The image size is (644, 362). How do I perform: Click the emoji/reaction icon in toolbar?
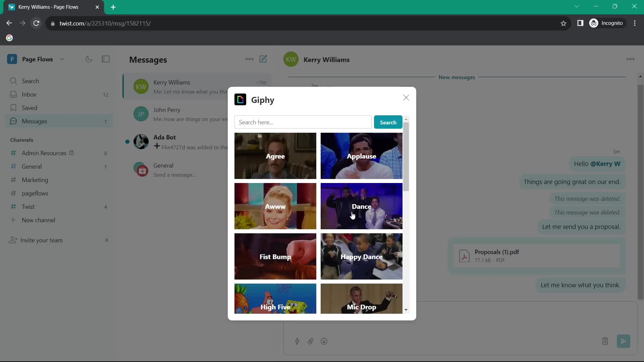(324, 341)
